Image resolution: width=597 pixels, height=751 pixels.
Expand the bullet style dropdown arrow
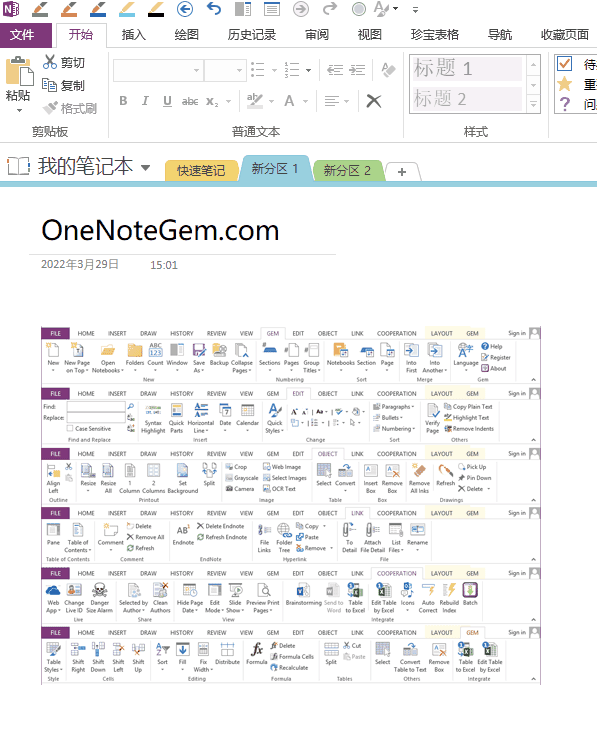coord(275,70)
